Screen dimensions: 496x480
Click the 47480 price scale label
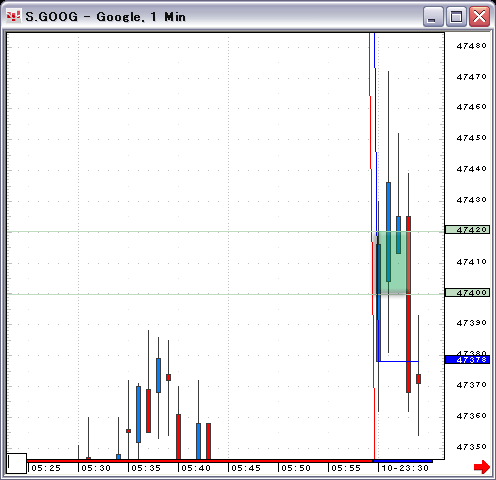point(471,46)
